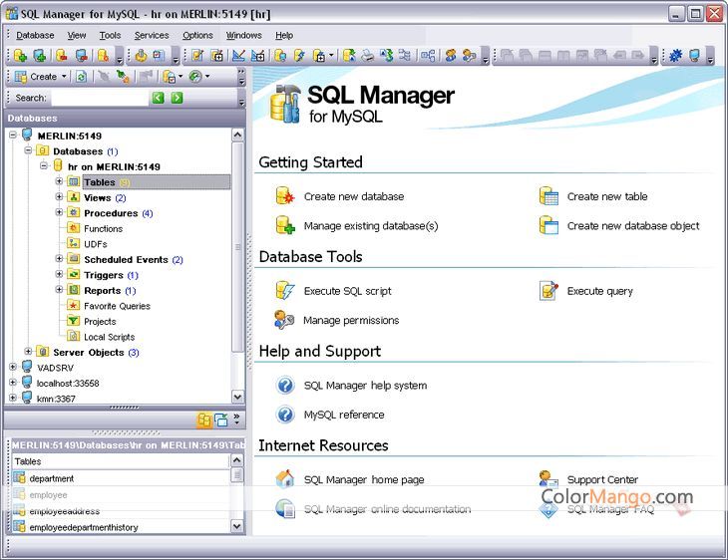
Task: Select localhost:33558 host in tree
Action: (x=68, y=384)
